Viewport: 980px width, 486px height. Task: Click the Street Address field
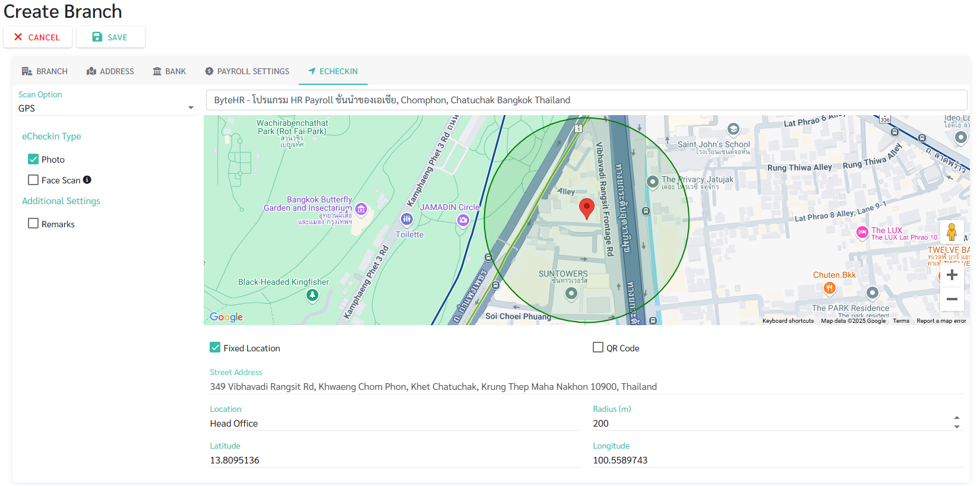[x=587, y=386]
